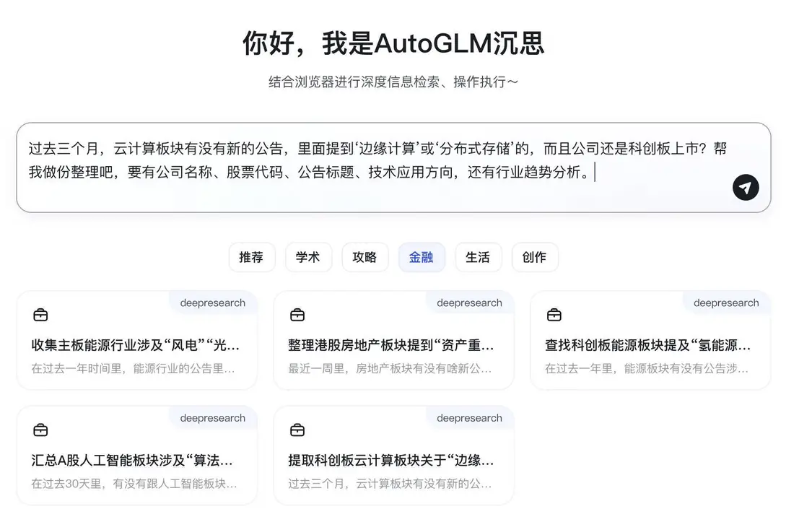Click deepresearch tag on 查找科创板能源板块 card
This screenshot has width=812, height=522.
726,303
